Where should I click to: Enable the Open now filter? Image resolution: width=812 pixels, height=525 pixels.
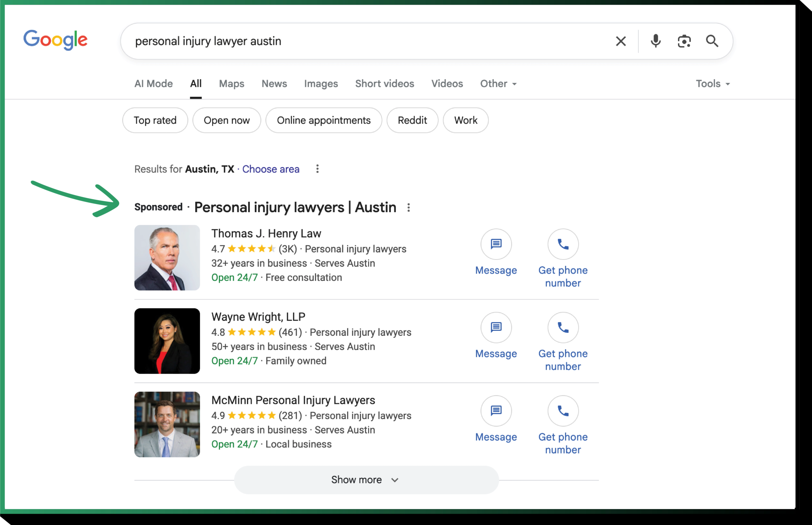[x=226, y=120]
